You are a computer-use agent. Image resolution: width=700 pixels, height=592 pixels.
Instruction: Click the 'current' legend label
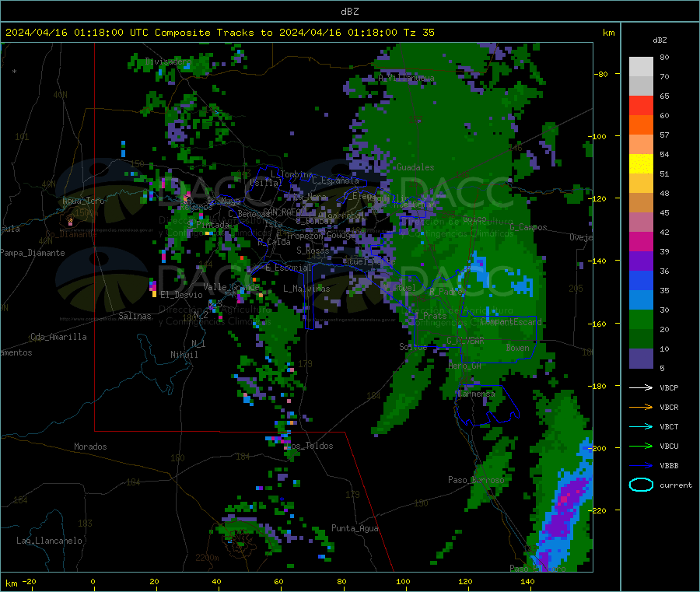tap(675, 485)
